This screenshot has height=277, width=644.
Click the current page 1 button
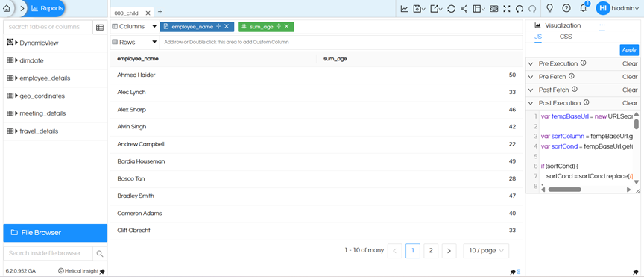point(413,251)
